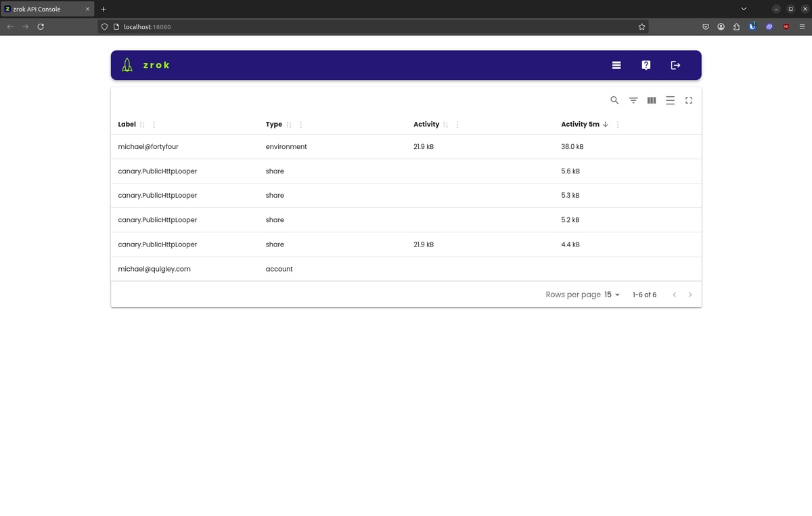
Task: Sort by the Activity column sort arrows
Action: pyautogui.click(x=445, y=125)
